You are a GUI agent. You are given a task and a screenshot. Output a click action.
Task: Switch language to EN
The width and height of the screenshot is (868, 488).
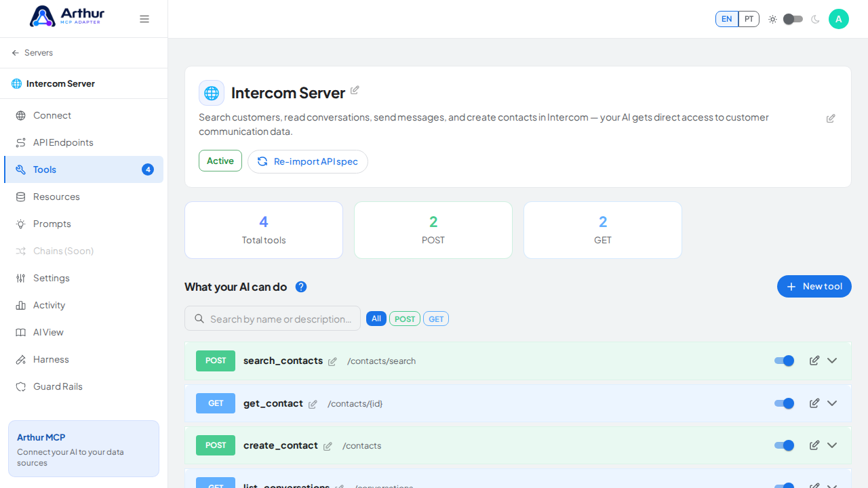(x=727, y=19)
